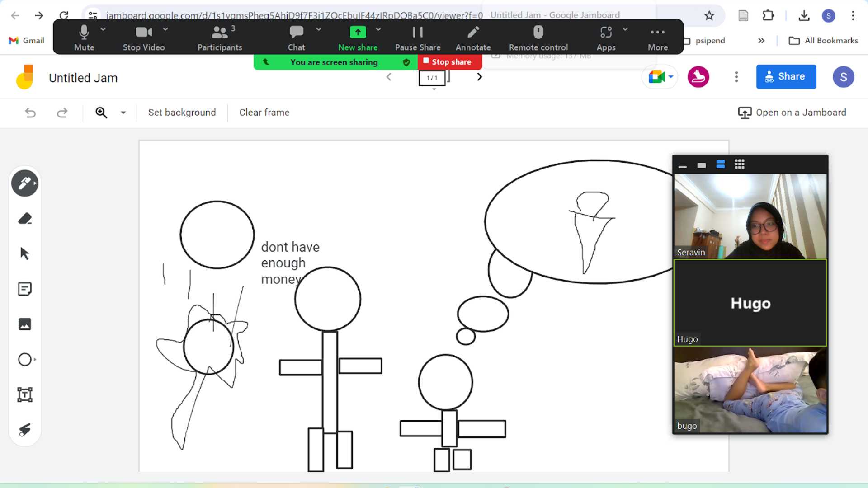Expand the zoom level dropdown arrow
Image resolution: width=868 pixels, height=488 pixels.
click(123, 113)
